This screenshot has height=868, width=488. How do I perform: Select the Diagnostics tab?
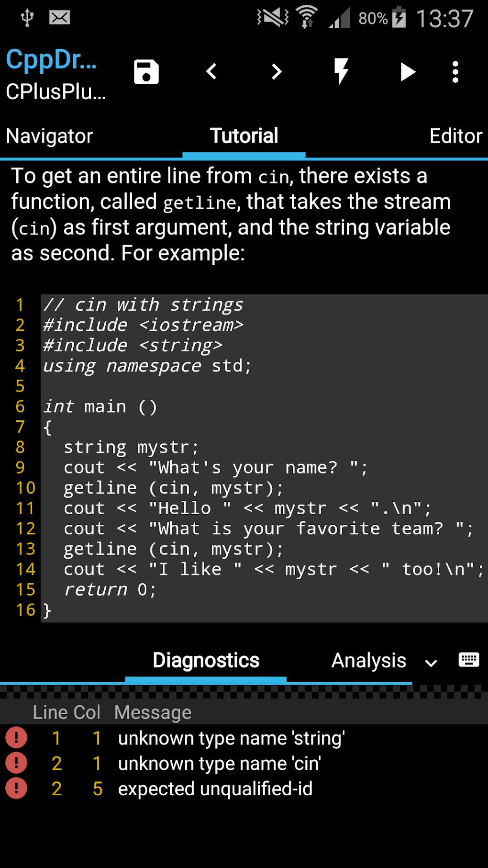coord(206,660)
